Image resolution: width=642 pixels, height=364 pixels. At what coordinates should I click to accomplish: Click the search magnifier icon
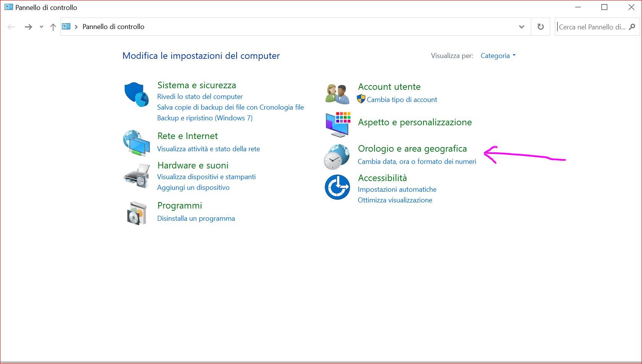[632, 27]
